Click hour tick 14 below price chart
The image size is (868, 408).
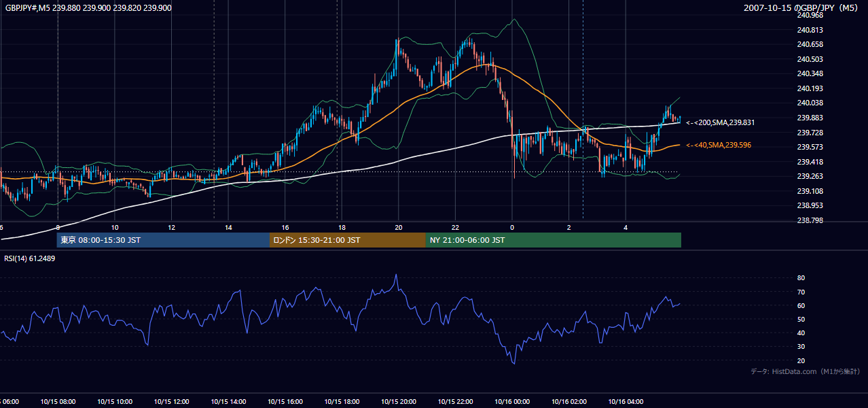[228, 228]
